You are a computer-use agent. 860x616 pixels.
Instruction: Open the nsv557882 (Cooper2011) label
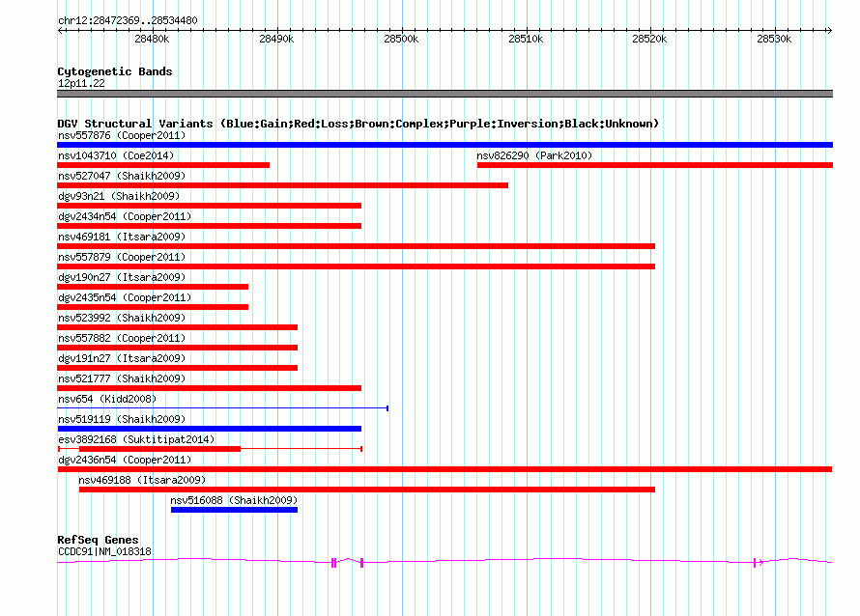pos(122,338)
